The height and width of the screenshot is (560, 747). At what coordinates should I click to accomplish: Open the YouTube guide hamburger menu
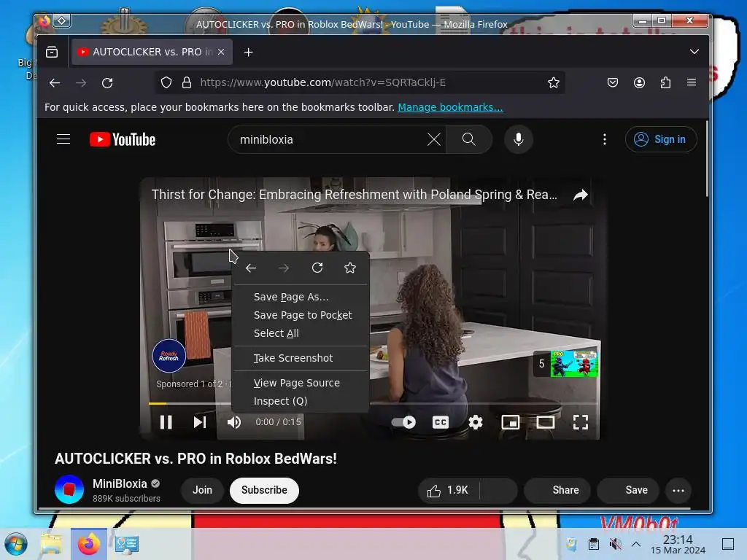pyautogui.click(x=63, y=139)
